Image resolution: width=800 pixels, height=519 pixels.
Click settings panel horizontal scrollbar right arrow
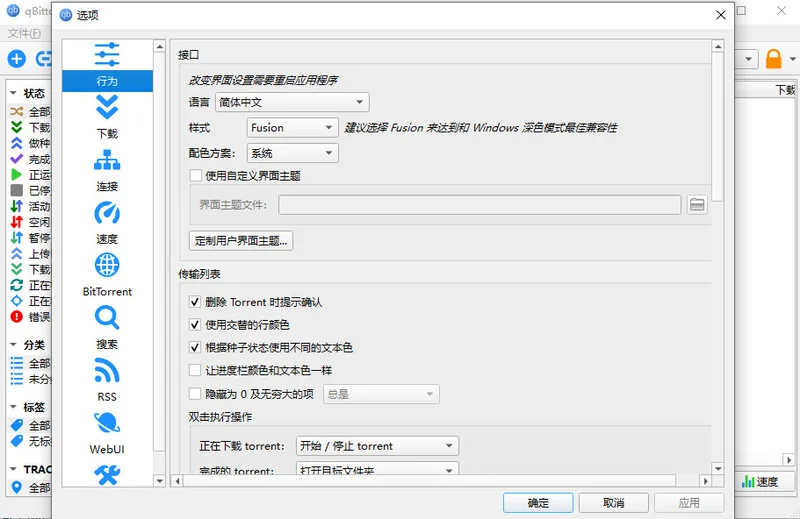[x=705, y=481]
